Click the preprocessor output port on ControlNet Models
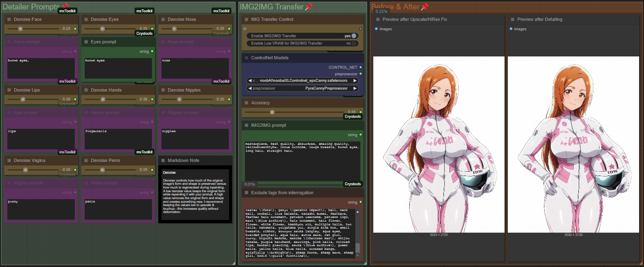The image size is (644, 267). pyautogui.click(x=361, y=74)
